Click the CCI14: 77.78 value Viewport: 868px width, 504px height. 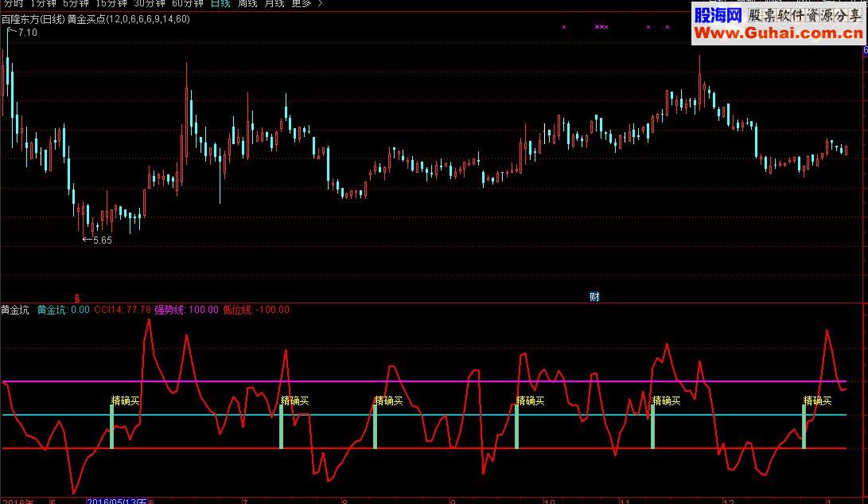(123, 311)
